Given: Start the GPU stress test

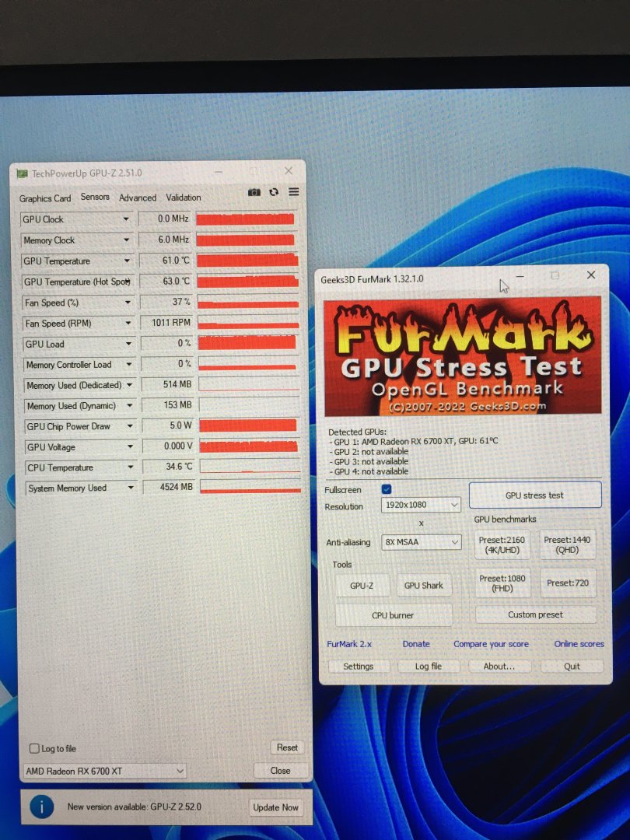Looking at the screenshot, I should click(x=534, y=495).
